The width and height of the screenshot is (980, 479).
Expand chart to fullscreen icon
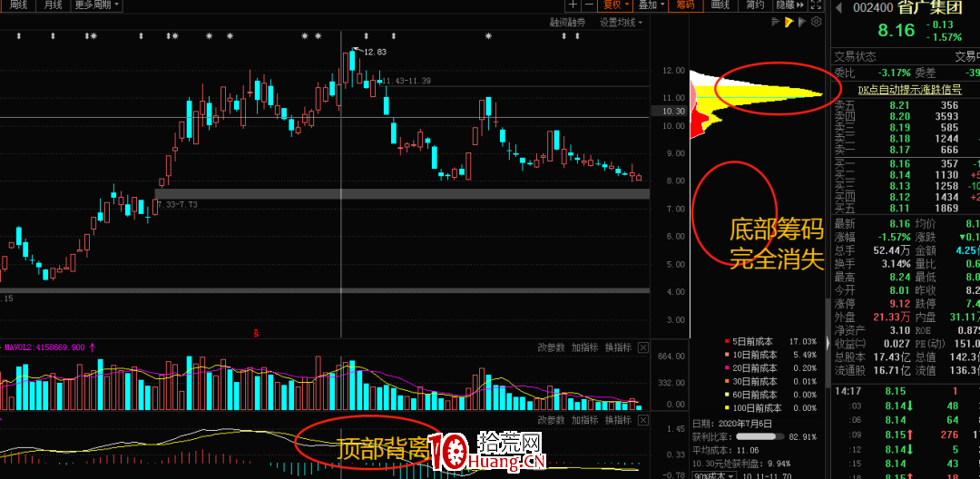point(815,5)
